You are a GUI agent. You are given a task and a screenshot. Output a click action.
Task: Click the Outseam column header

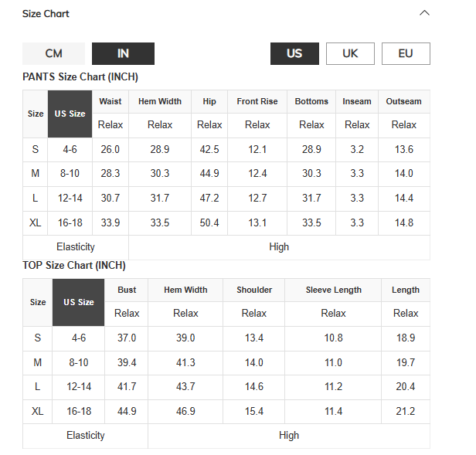[403, 101]
